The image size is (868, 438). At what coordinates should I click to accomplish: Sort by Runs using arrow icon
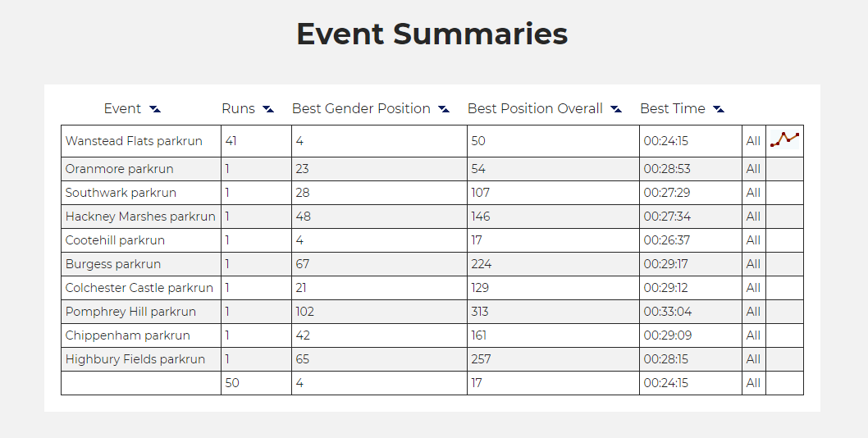coord(268,109)
